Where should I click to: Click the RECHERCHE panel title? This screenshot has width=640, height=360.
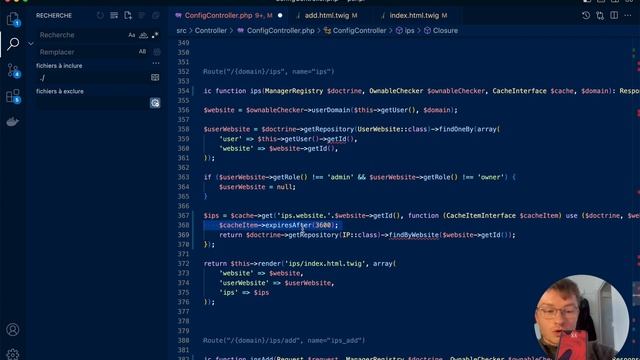click(54, 16)
